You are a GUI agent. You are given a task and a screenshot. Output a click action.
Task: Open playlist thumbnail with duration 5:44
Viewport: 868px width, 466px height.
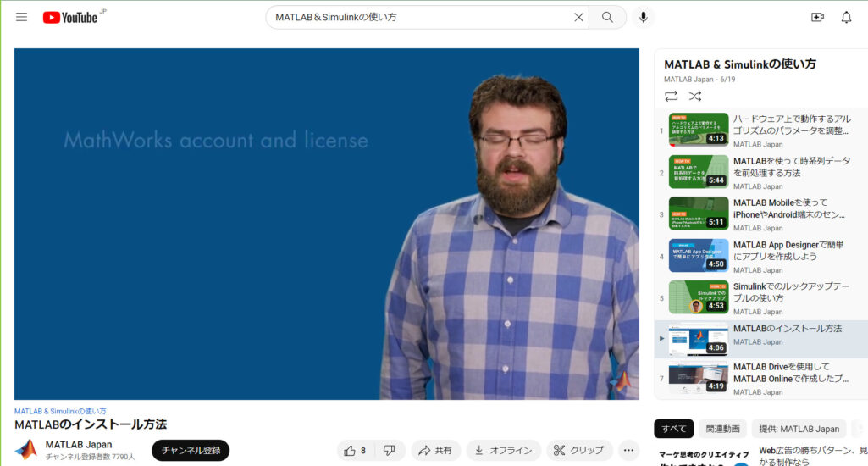(x=699, y=172)
